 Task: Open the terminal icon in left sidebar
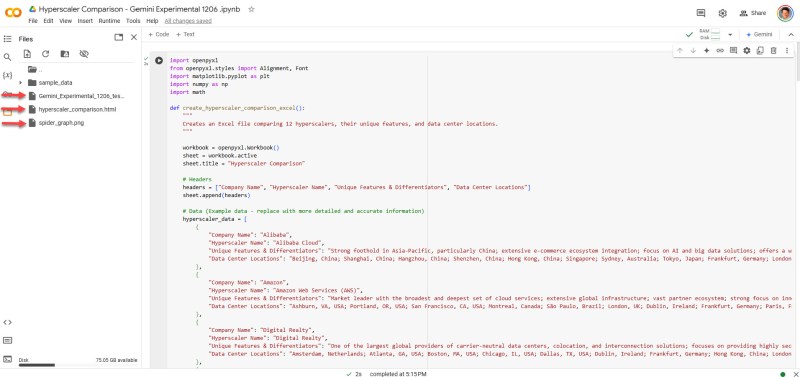7,359
